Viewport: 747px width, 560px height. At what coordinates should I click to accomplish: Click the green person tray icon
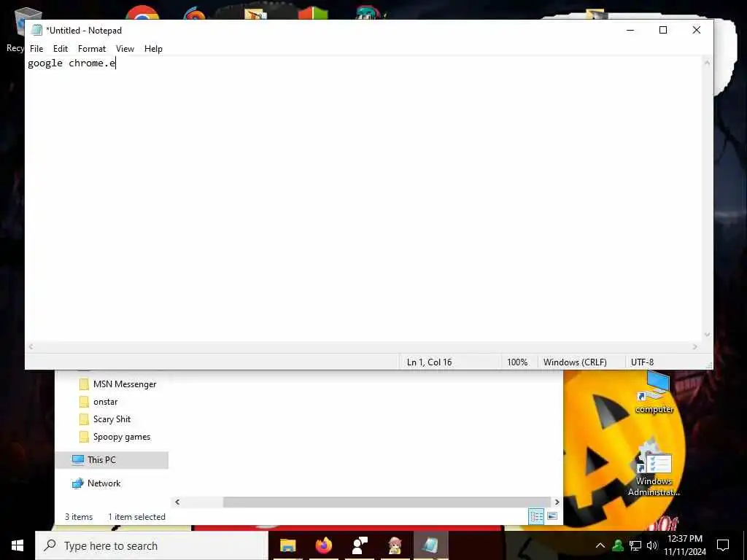pyautogui.click(x=618, y=545)
